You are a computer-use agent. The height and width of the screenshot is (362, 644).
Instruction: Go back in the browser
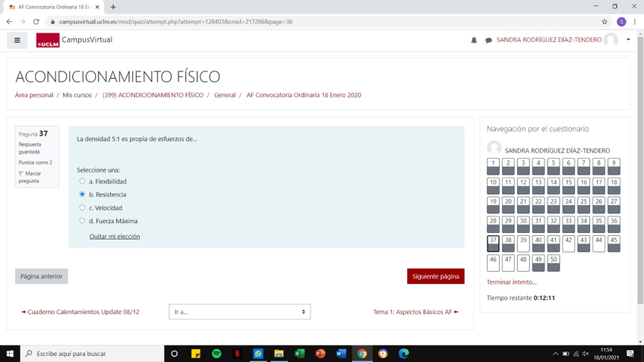tap(9, 22)
